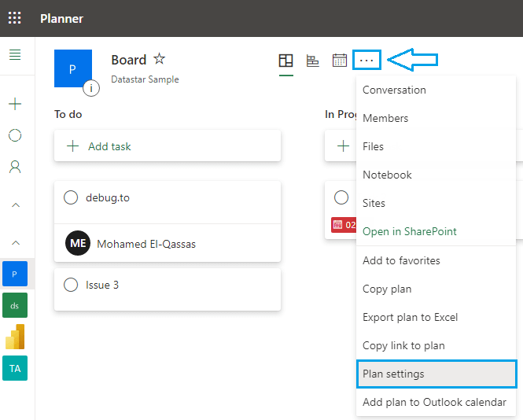Toggle the hamburger navigation menu

15,55
